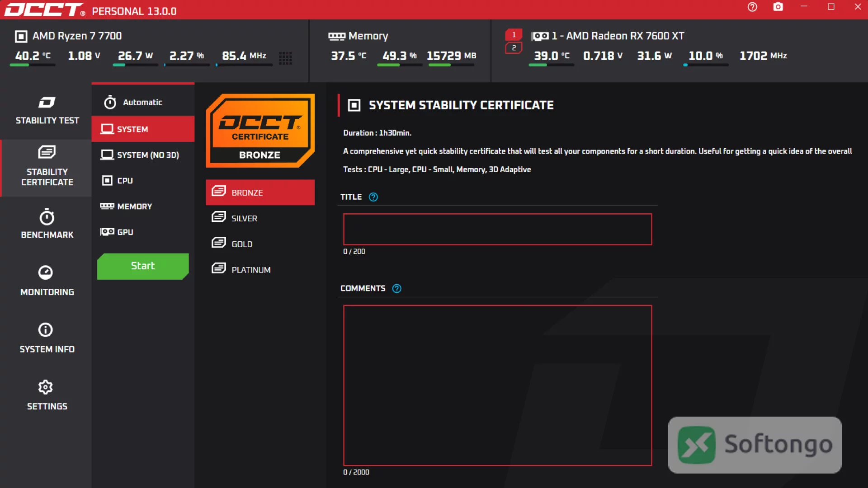Switch to GPU number 1 selector
The width and height of the screenshot is (868, 488).
tap(514, 35)
